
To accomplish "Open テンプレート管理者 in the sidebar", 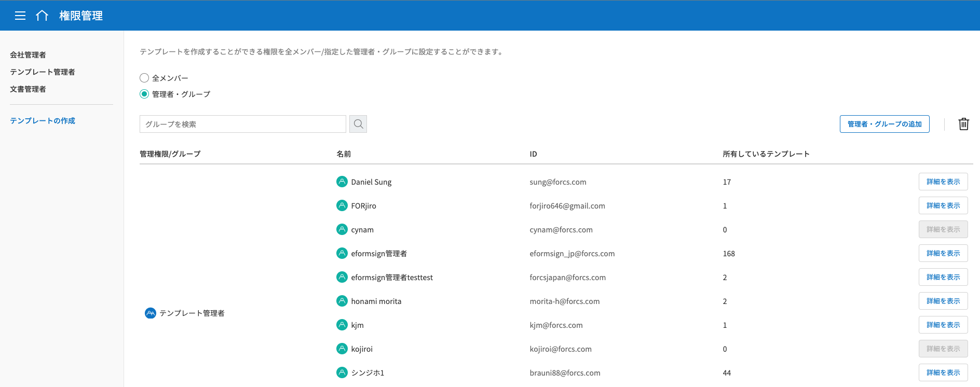I will [x=43, y=72].
